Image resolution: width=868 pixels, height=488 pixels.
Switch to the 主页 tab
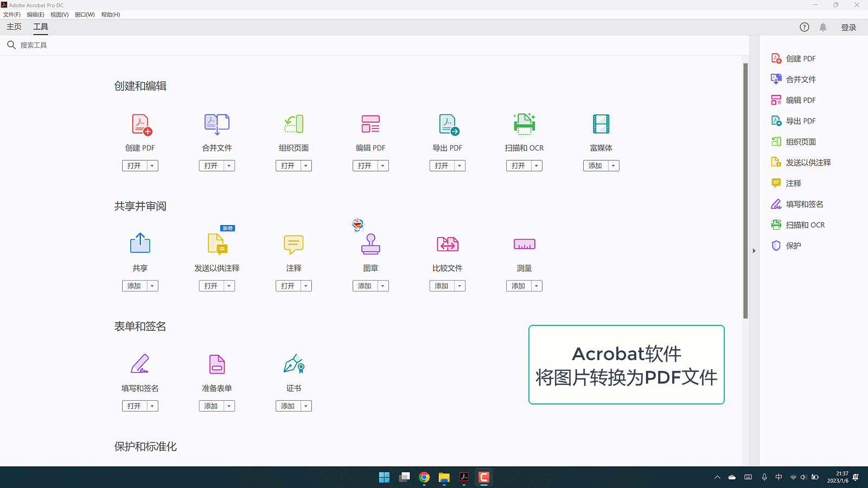14,27
